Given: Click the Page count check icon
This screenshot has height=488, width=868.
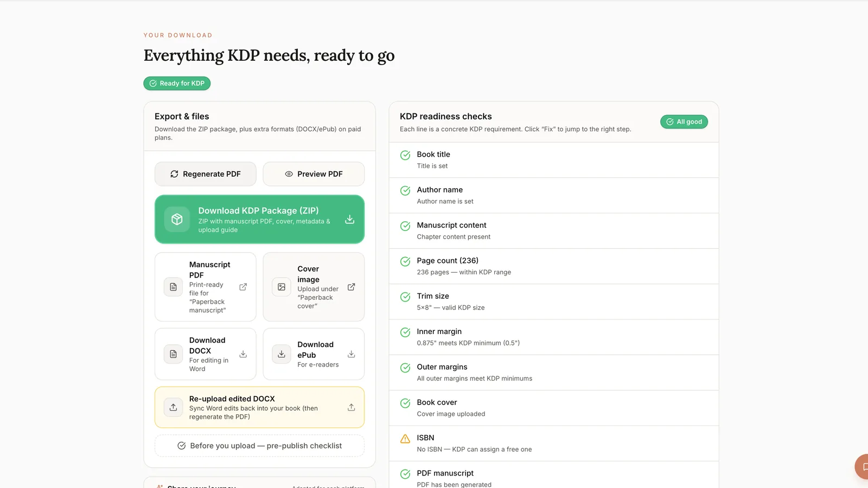Looking at the screenshot, I should coord(405,261).
